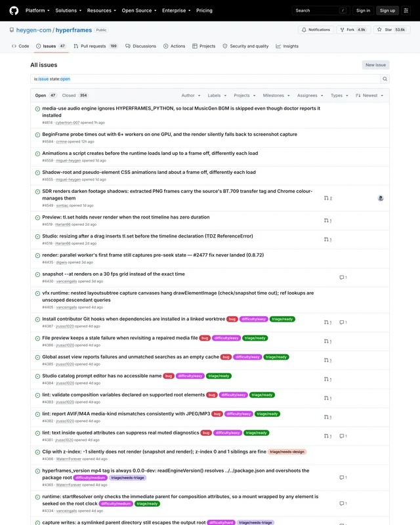Expand the Platform menu
420x525 pixels.
tap(37, 10)
